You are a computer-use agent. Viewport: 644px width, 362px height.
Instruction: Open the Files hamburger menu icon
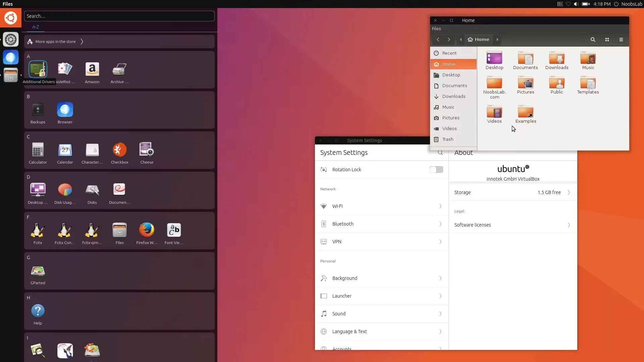pyautogui.click(x=621, y=40)
